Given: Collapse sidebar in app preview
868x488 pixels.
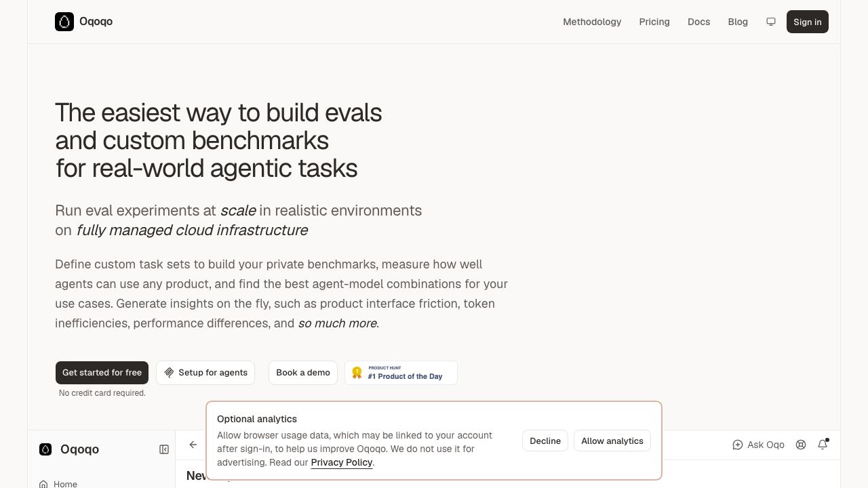Looking at the screenshot, I should [164, 449].
